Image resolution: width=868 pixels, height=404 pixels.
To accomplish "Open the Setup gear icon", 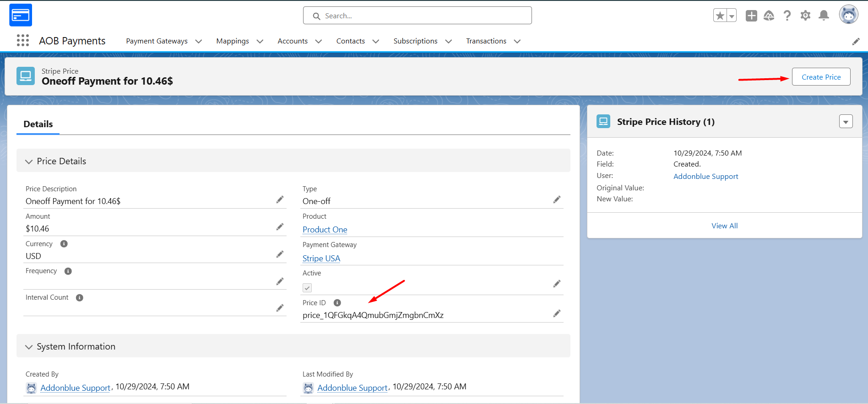I will point(805,16).
